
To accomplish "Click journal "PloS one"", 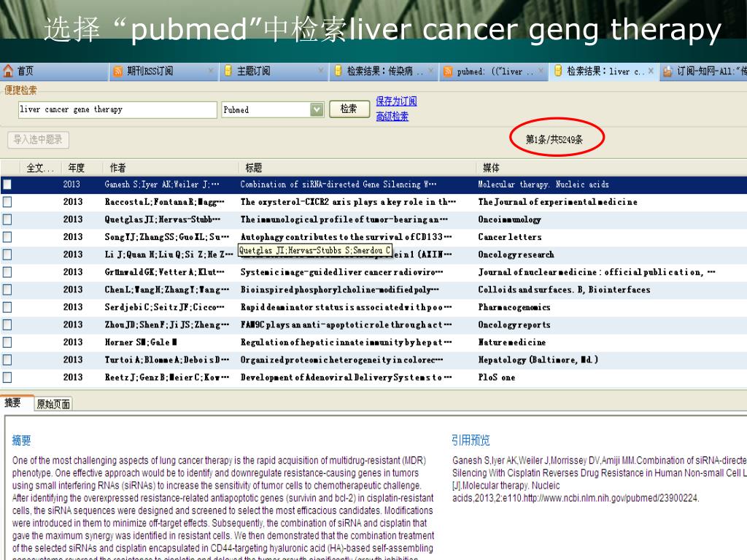I will [x=496, y=378].
